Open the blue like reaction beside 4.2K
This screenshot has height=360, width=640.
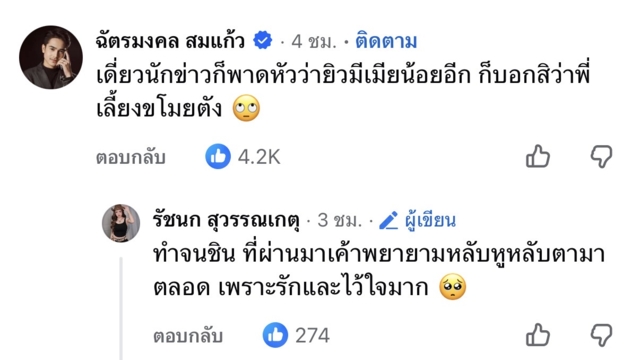click(x=218, y=156)
